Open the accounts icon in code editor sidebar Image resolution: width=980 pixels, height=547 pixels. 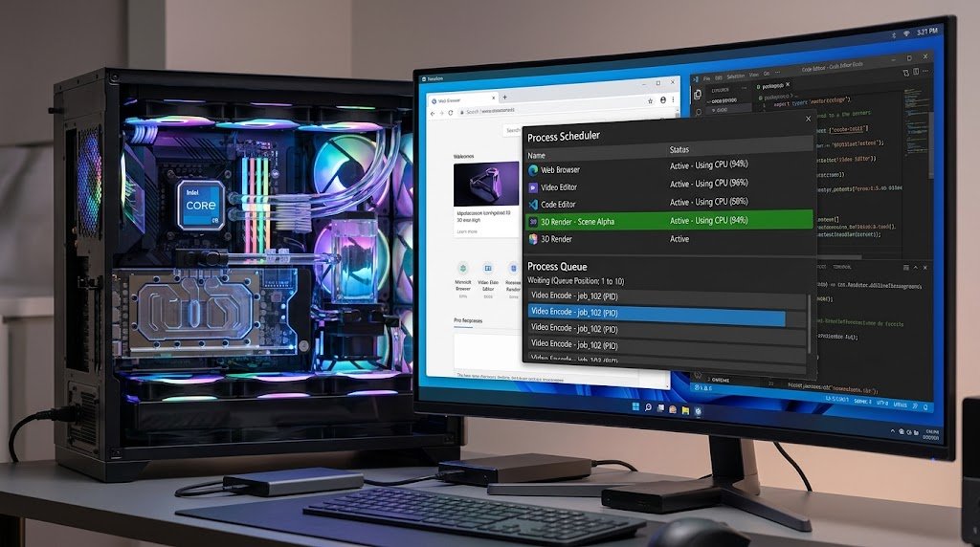click(698, 375)
